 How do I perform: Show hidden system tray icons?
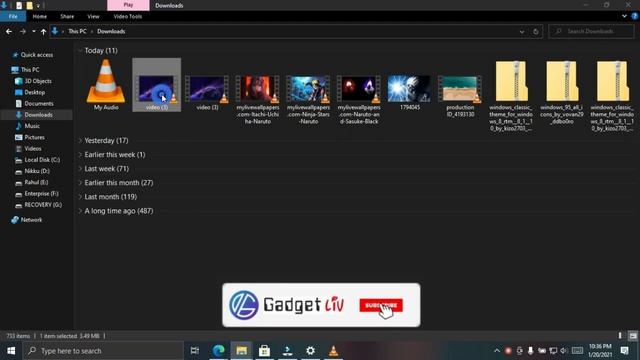coord(496,351)
